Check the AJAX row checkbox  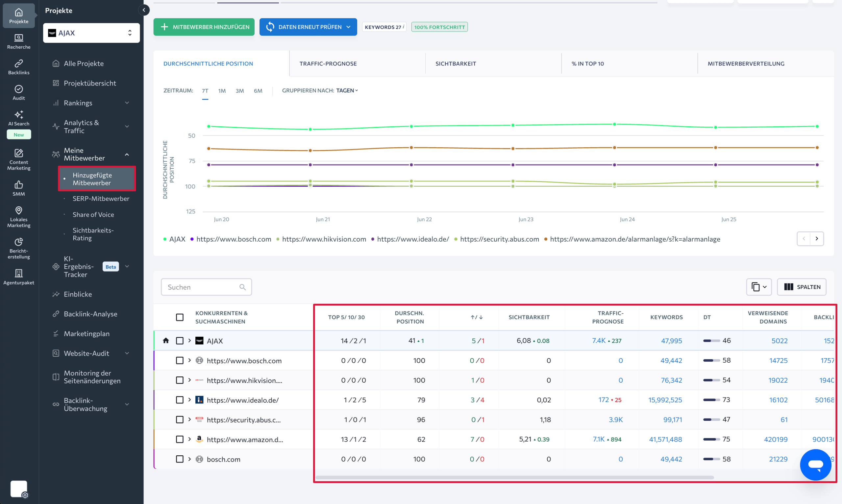tap(180, 341)
